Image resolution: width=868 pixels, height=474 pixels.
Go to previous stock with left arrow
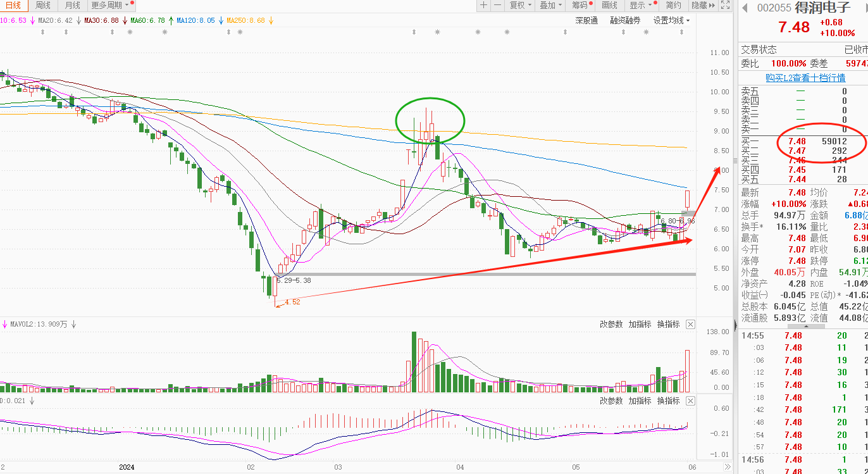(x=745, y=8)
